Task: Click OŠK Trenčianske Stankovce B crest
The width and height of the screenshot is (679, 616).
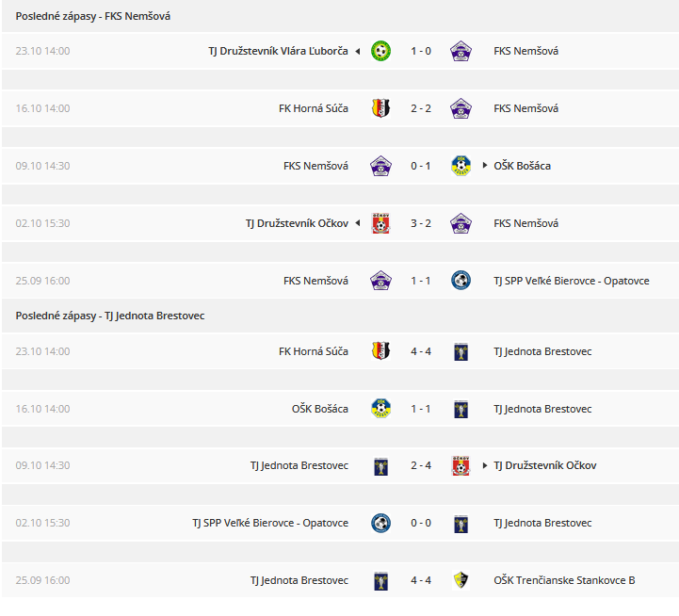Action: tap(461, 580)
